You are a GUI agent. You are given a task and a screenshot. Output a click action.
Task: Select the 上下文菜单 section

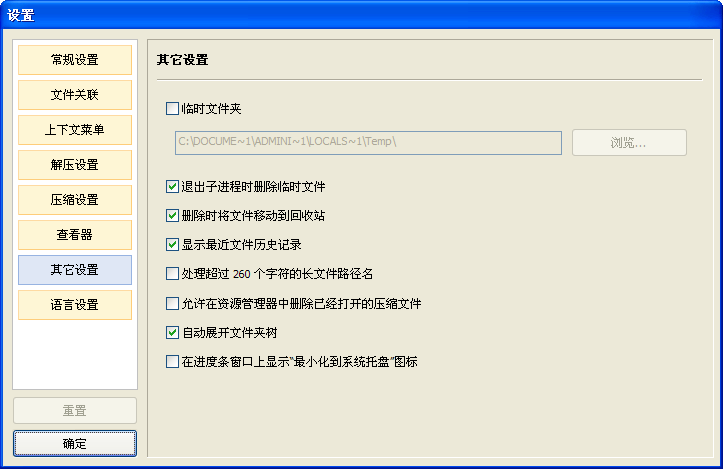coord(75,130)
